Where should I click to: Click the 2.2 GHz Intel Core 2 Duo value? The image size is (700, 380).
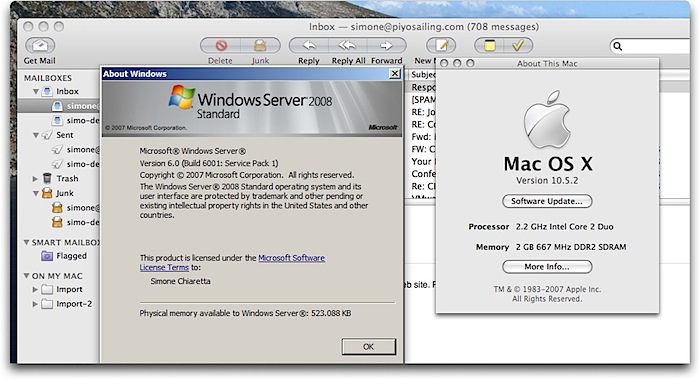(x=565, y=227)
